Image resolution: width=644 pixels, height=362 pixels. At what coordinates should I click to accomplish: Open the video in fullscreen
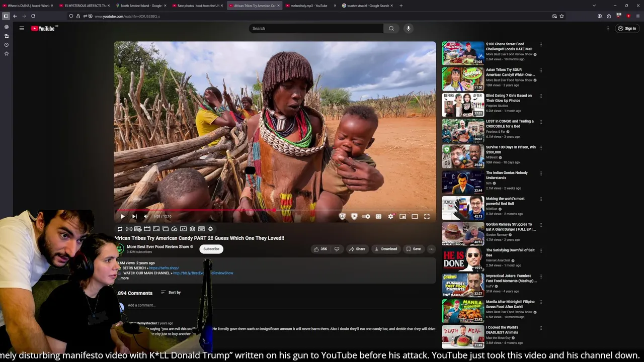click(427, 216)
